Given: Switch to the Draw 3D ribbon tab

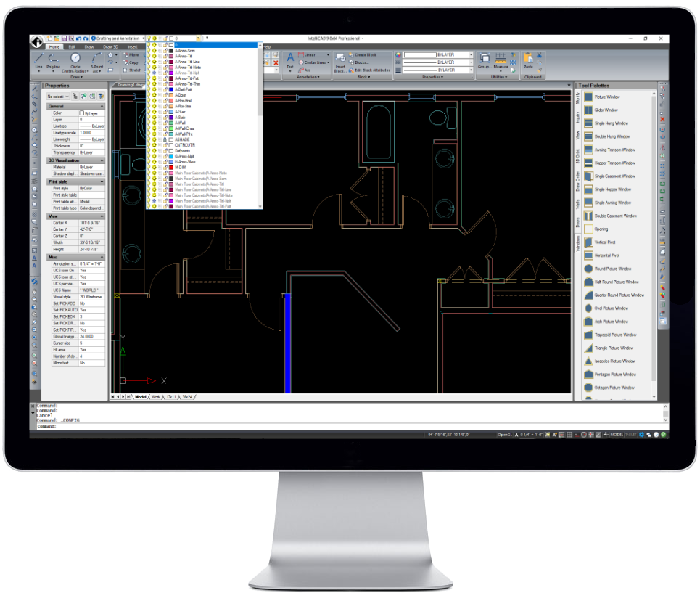Looking at the screenshot, I should [111, 46].
